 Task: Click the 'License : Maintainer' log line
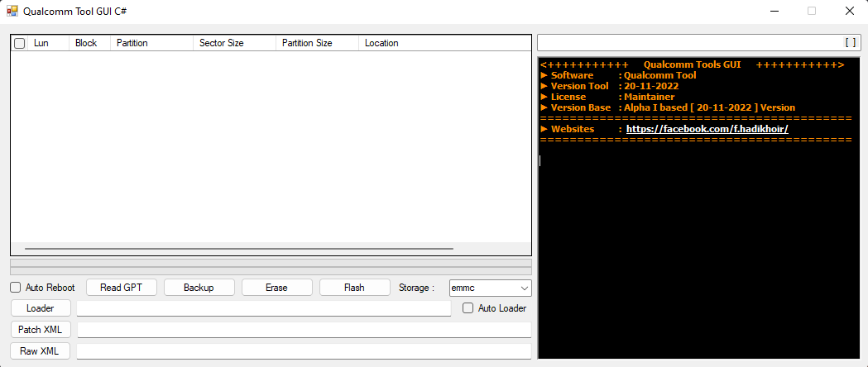[x=607, y=97]
